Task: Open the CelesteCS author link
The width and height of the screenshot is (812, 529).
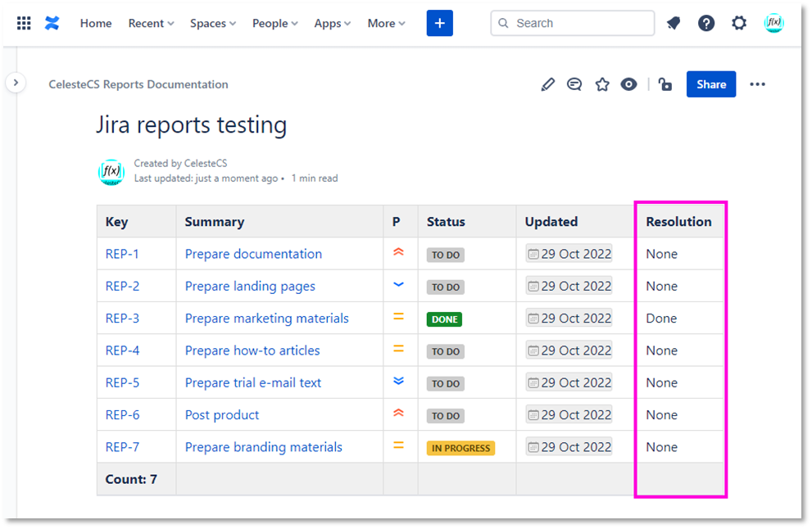Action: pos(206,164)
